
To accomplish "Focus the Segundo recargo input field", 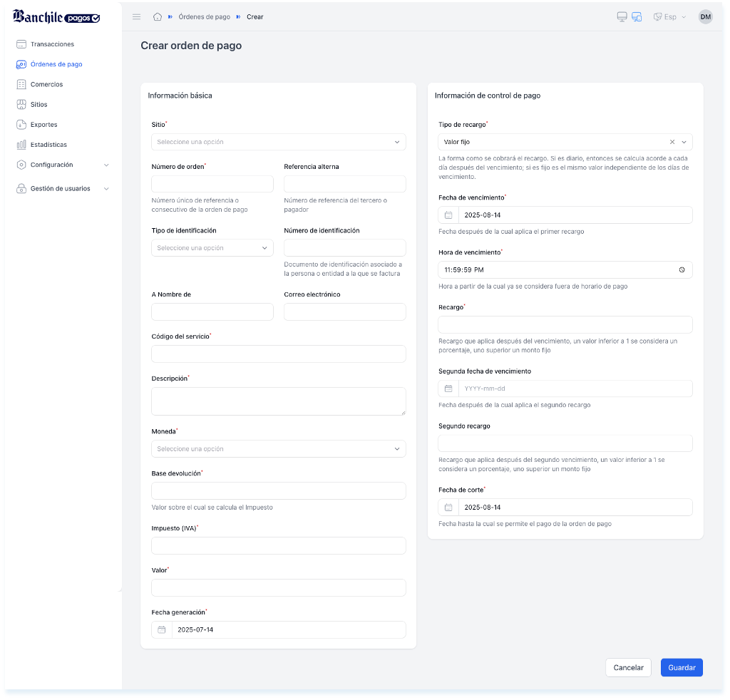I will pyautogui.click(x=565, y=443).
